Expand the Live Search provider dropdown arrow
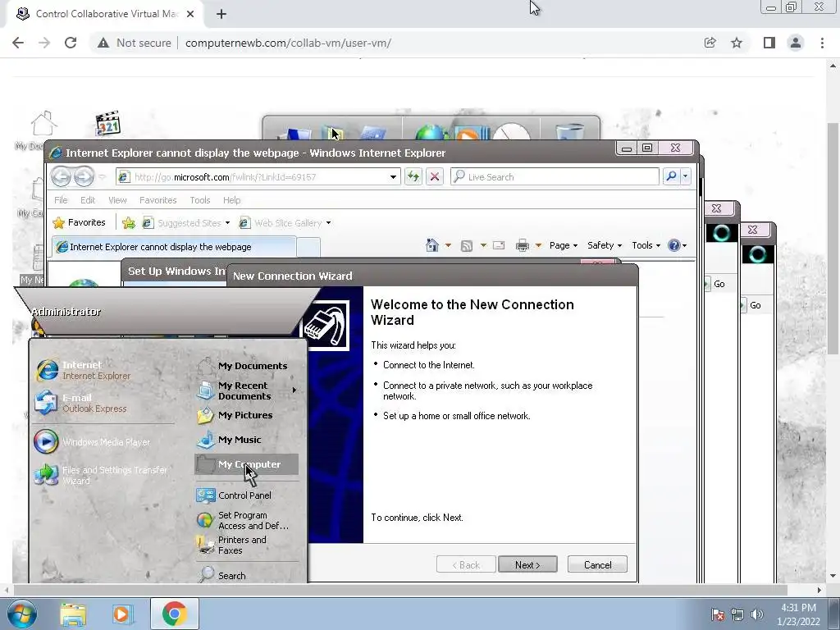Viewport: 840px width, 630px height. point(685,176)
